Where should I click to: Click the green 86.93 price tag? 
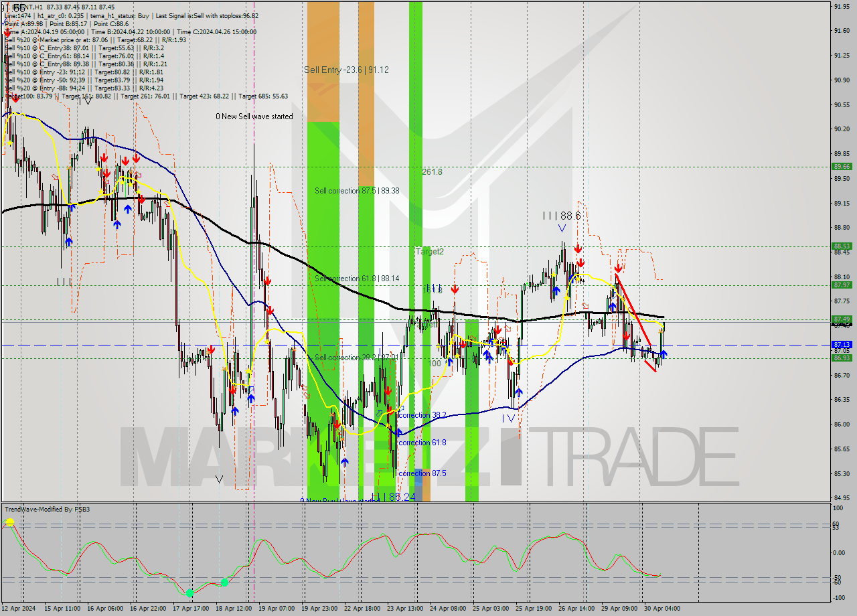click(842, 358)
